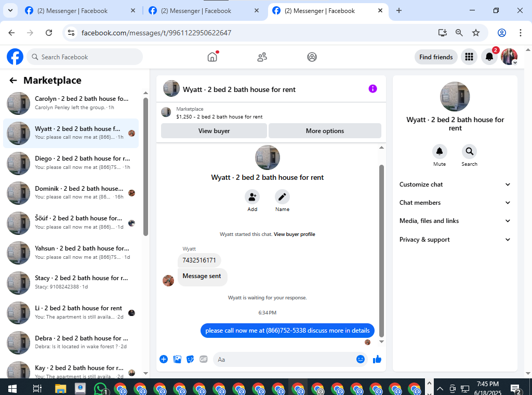Viewport: 532px width, 395px height.
Task: Send a thumbs-up like
Action: (377, 359)
